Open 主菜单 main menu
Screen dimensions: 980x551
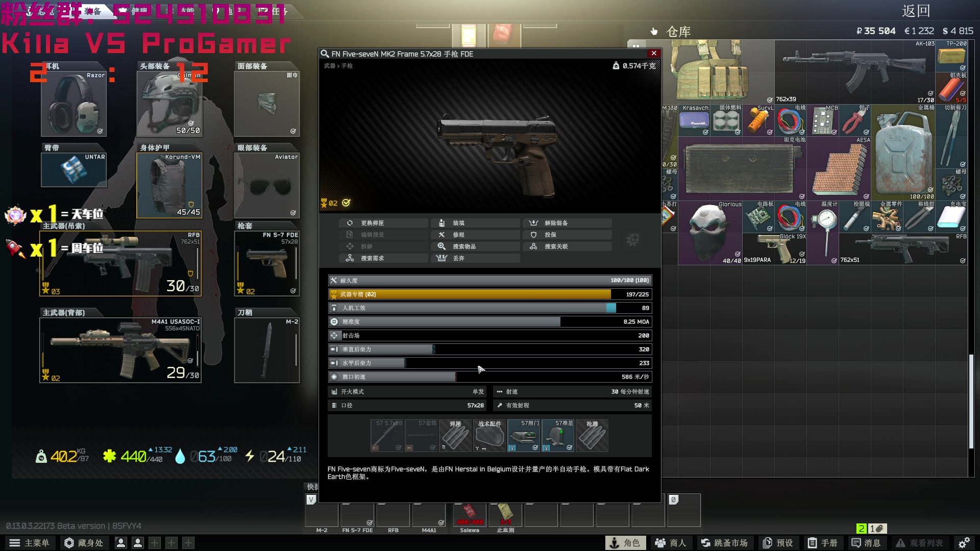pos(30,543)
